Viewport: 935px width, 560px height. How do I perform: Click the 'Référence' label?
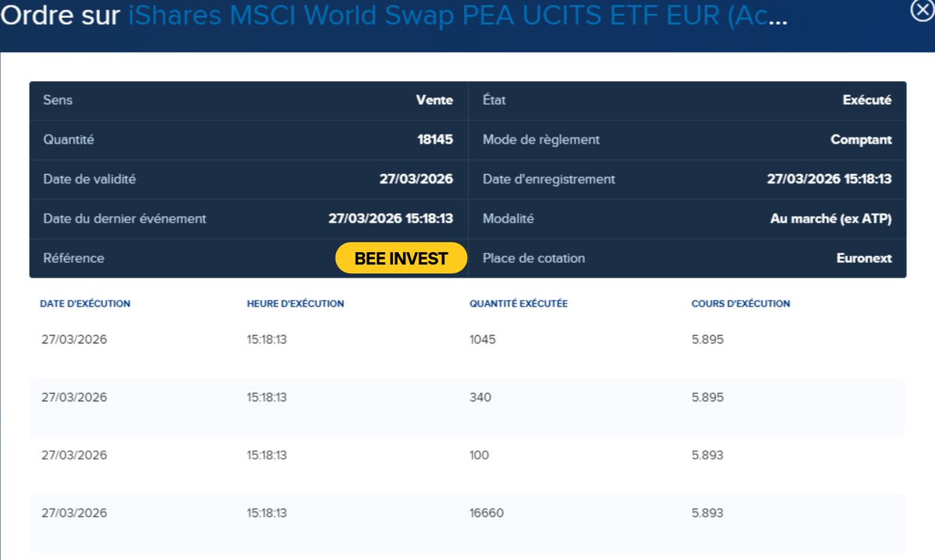73,258
